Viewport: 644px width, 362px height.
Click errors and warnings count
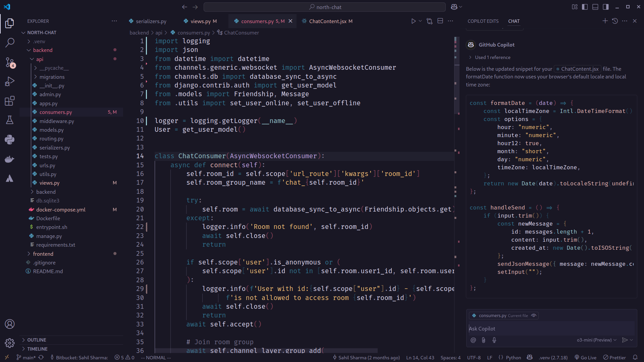(x=124, y=357)
